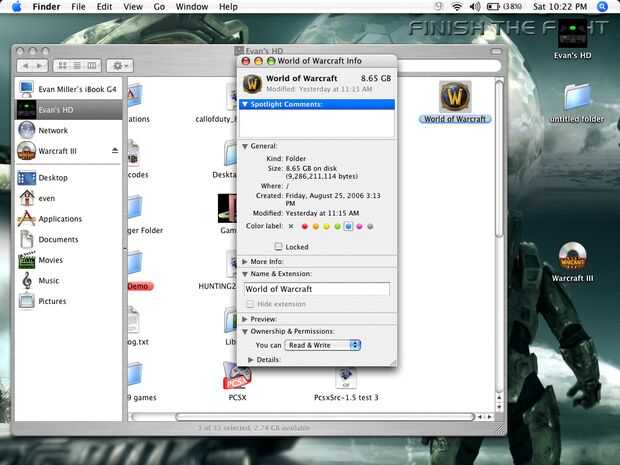The image size is (620, 465).
Task: Select World of Warcraft folder icon in Finder
Action: tap(455, 96)
